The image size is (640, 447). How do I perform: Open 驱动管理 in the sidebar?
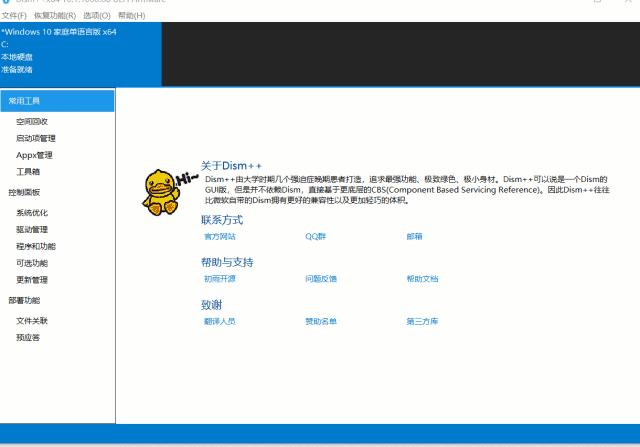32,229
